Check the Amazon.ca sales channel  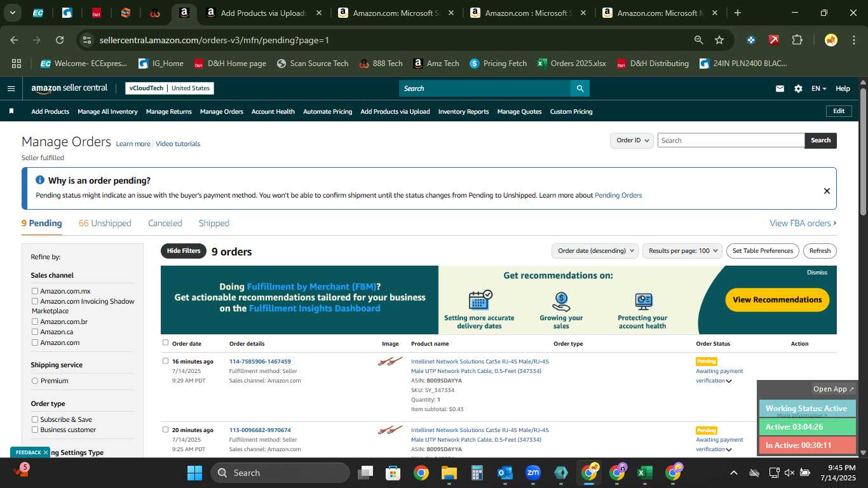[35, 332]
